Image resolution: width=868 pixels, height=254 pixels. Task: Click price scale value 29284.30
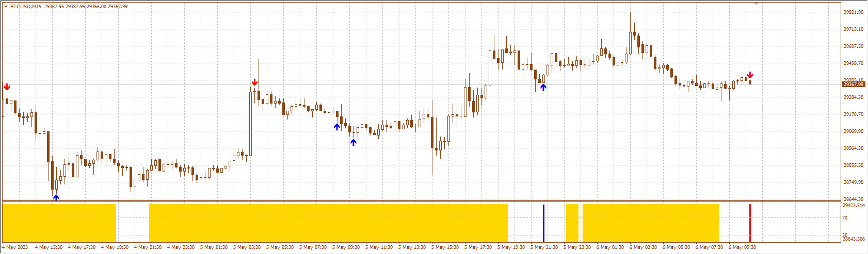(854, 97)
